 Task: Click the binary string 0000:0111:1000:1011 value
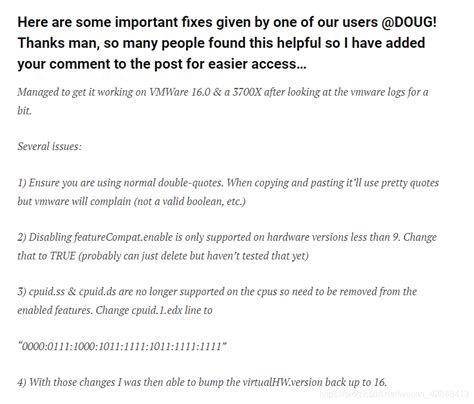[122, 346]
